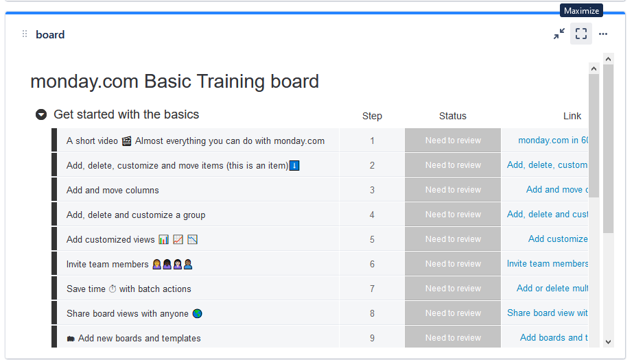The height and width of the screenshot is (364, 634).
Task: Open the 'Add, delete and cust' link in row 4
Action: tap(548, 214)
